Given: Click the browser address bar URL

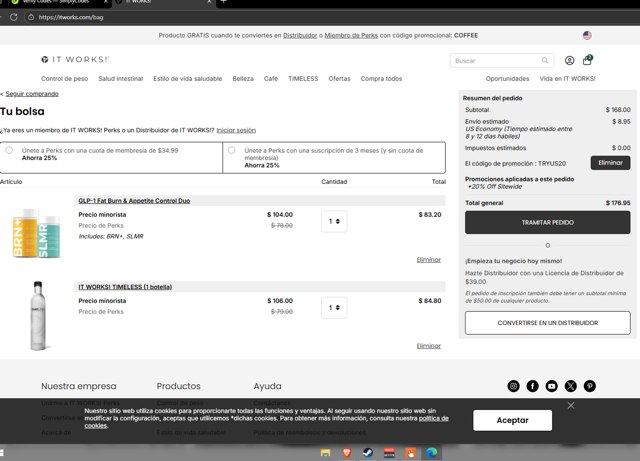Looking at the screenshot, I should coord(71,17).
